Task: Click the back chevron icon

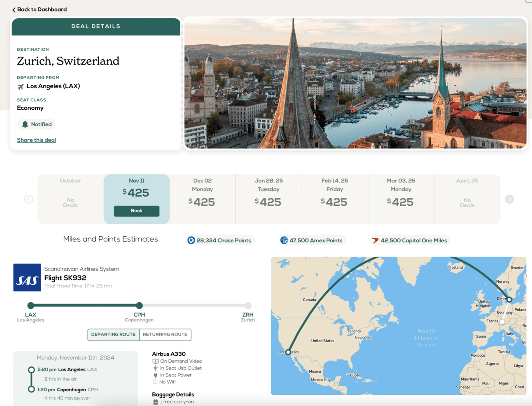Action: pyautogui.click(x=14, y=10)
